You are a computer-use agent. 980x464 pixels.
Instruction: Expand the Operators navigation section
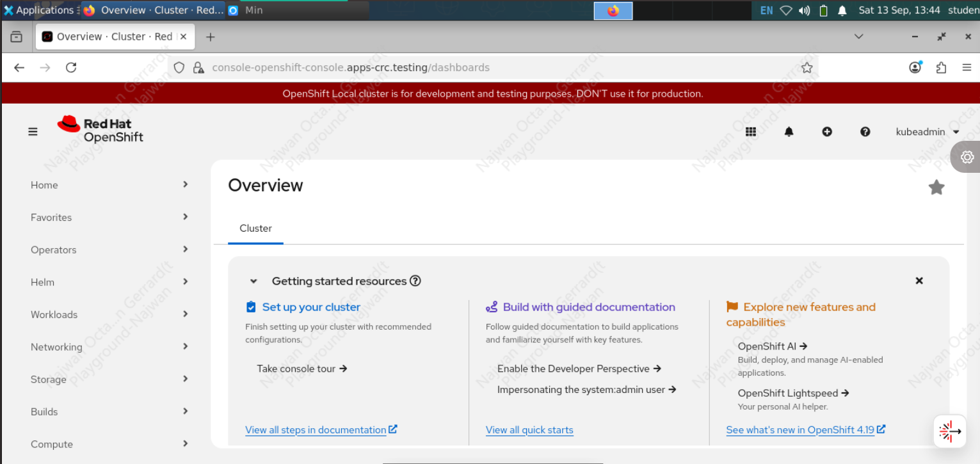(x=109, y=250)
